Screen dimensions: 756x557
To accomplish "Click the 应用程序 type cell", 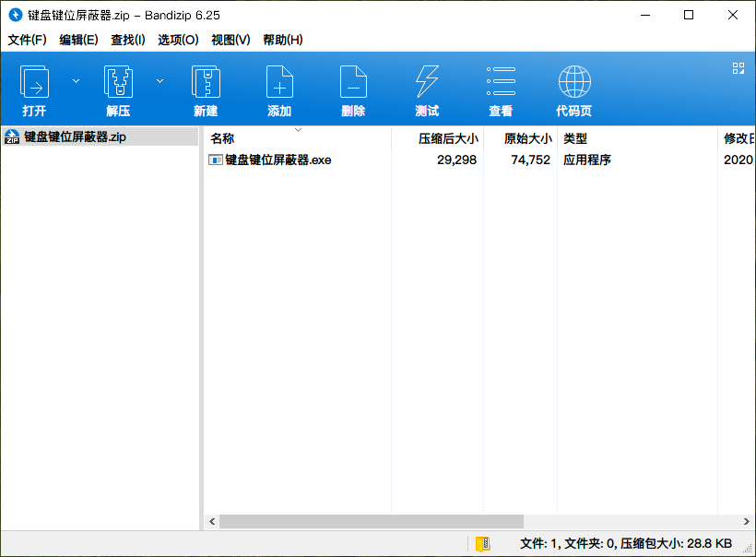I will click(x=587, y=160).
